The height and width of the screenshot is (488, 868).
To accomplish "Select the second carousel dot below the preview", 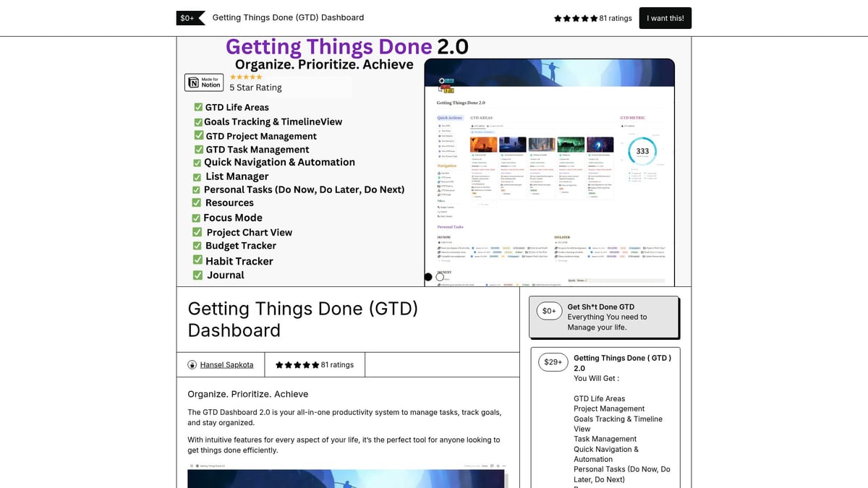I will point(439,277).
